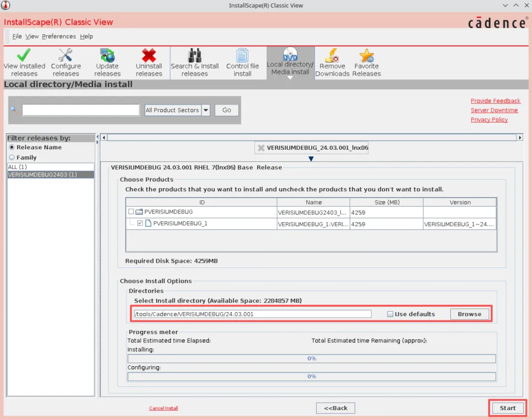
Task: Click the Installing progress bar
Action: [x=311, y=358]
